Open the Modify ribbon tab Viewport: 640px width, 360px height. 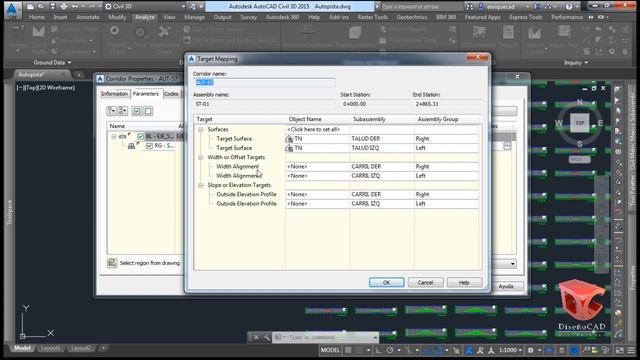(117, 17)
